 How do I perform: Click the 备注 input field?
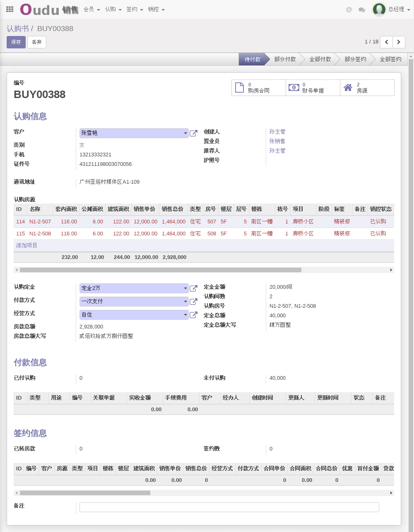tap(229, 507)
